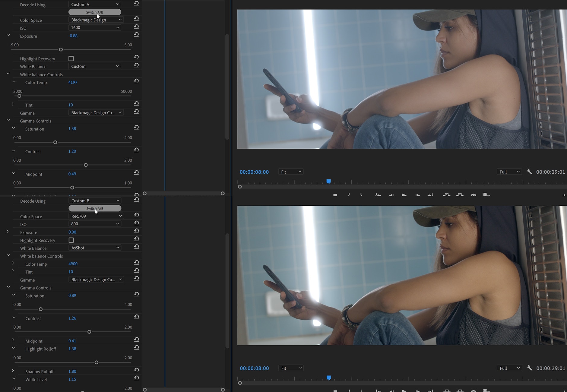Open the AsShot White Balance dropdown

pyautogui.click(x=95, y=248)
